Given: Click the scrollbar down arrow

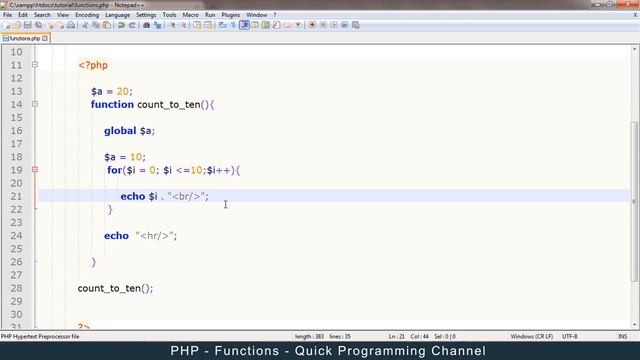Looking at the screenshot, I should 634,325.
